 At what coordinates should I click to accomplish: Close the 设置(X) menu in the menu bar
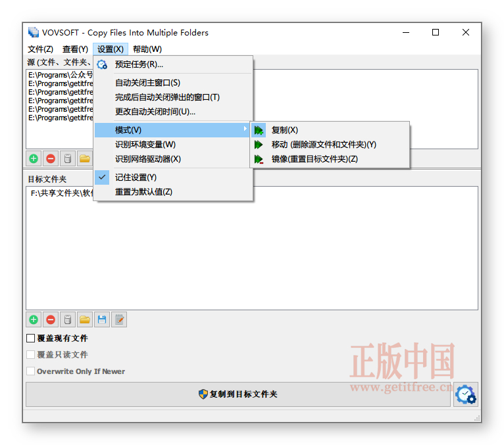tap(111, 49)
